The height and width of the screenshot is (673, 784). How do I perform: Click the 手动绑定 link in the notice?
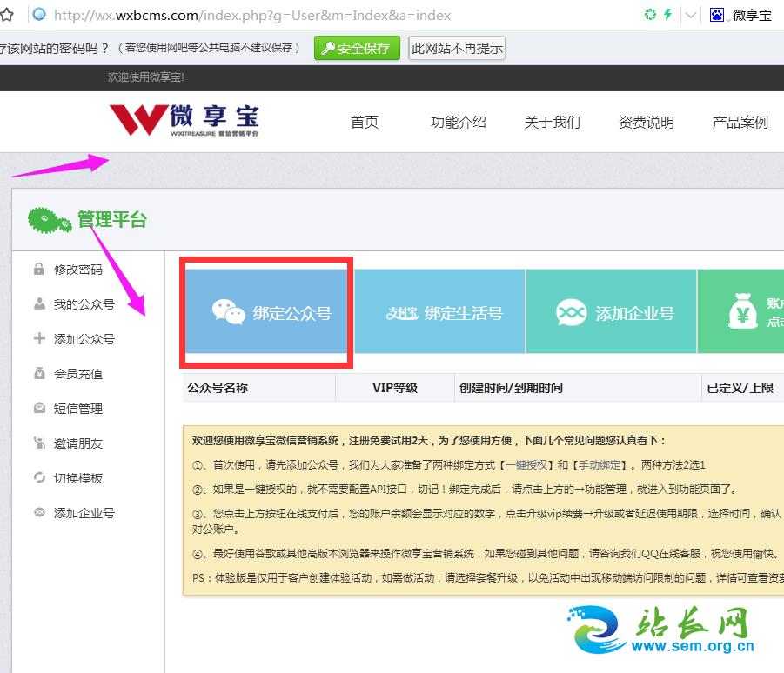(x=600, y=465)
